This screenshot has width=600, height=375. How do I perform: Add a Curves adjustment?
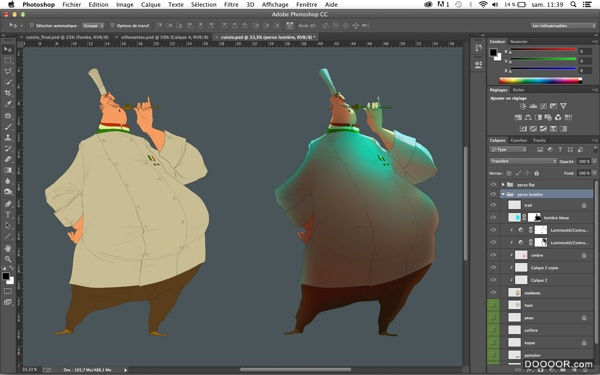543,106
